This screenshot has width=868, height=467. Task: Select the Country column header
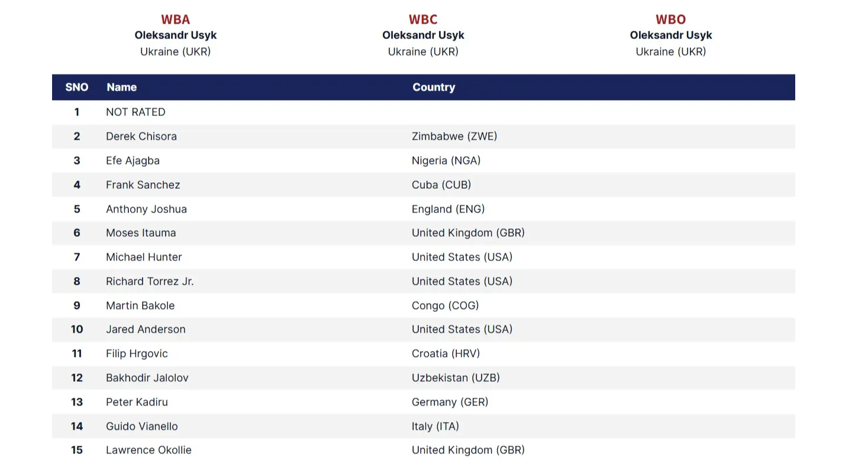tap(434, 87)
